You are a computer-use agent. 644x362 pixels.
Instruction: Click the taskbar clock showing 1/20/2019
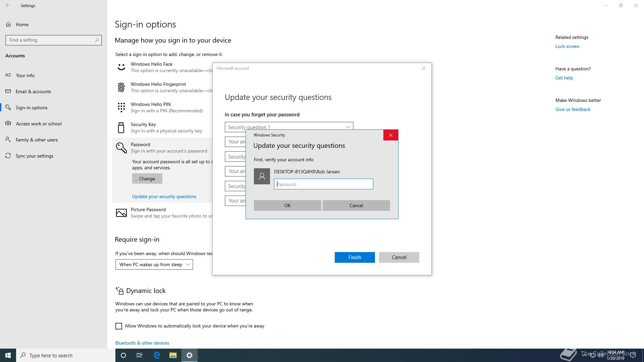click(615, 355)
